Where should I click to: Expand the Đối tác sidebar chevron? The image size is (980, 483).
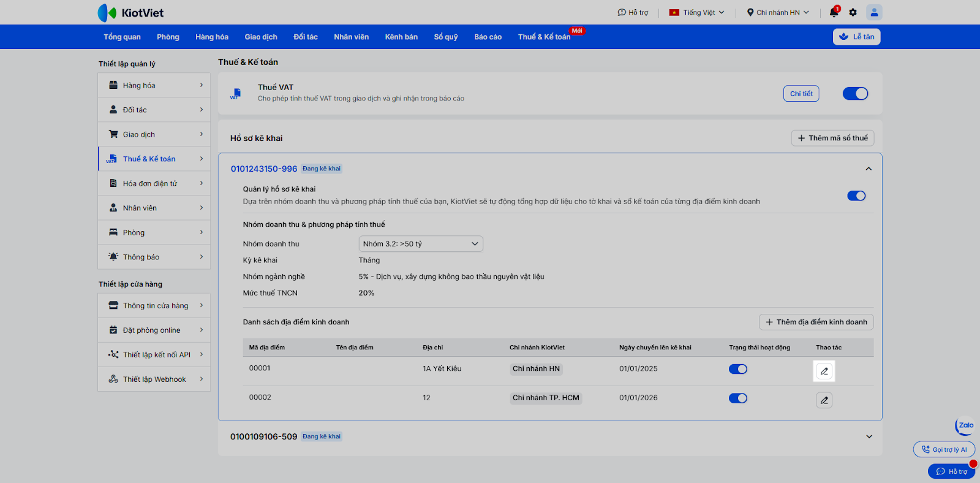pos(201,110)
